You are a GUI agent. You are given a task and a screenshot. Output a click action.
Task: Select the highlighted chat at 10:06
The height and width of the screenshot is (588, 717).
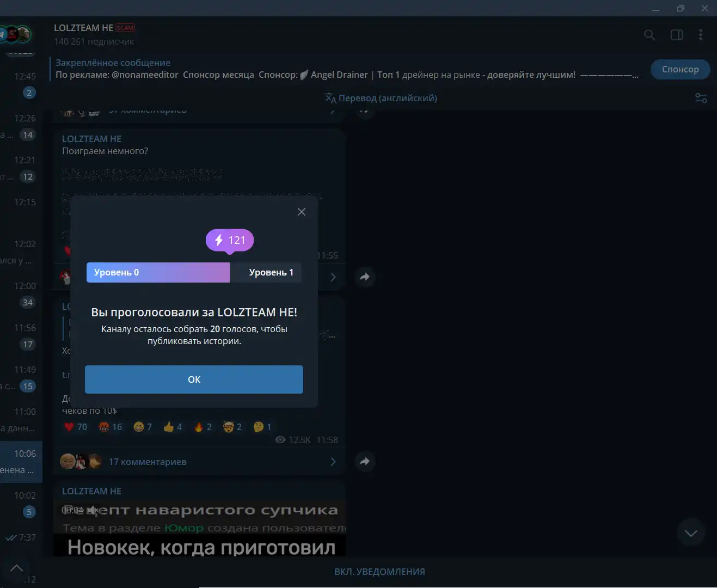[x=21, y=462]
